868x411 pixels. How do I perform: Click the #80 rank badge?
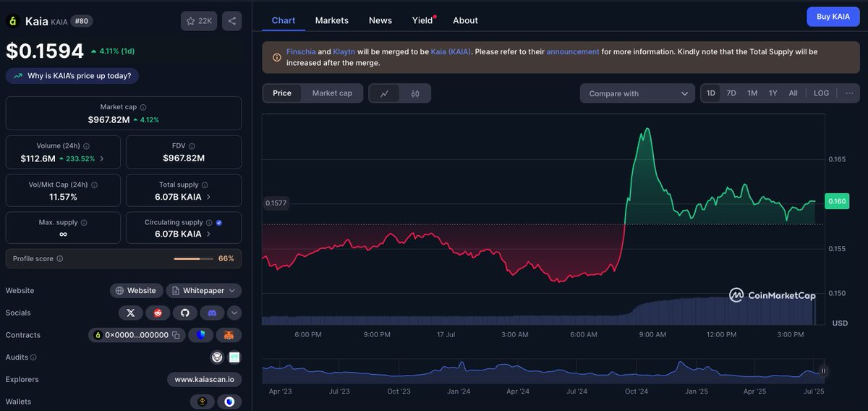(81, 21)
